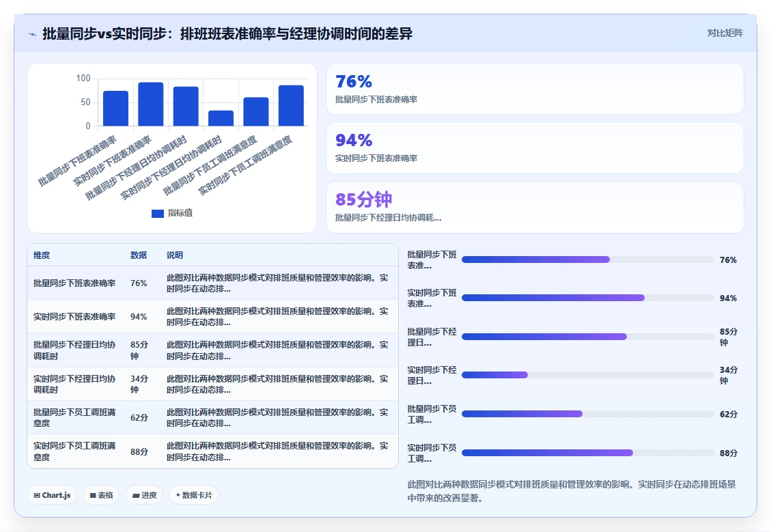This screenshot has width=771, height=532.
Task: Select table row 批量同步下班表准确率
Action: click(x=212, y=283)
